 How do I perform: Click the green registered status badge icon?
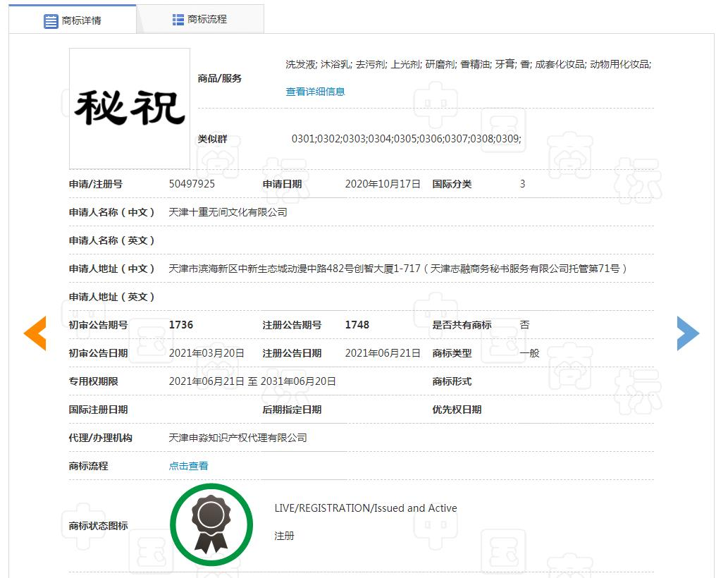(x=211, y=524)
